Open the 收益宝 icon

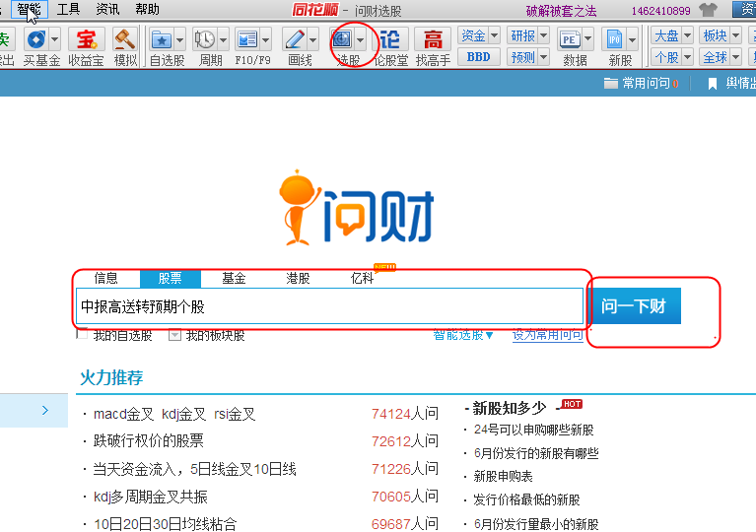tap(87, 39)
